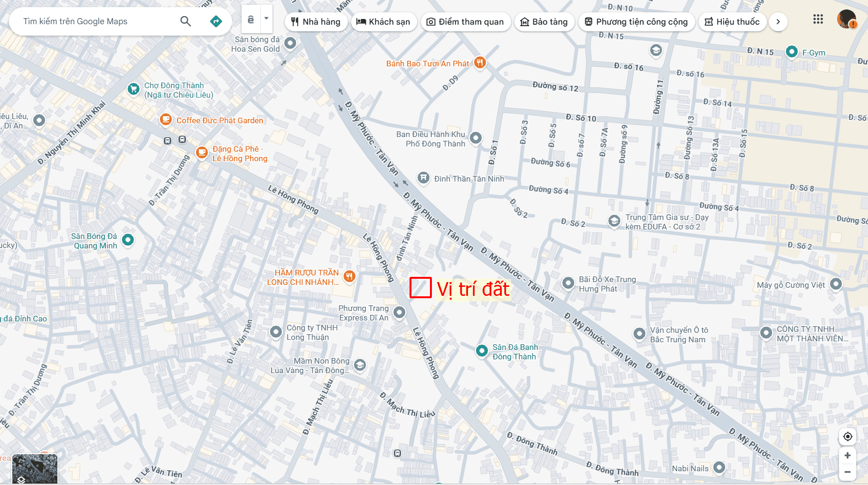This screenshot has height=485, width=868.
Task: Open the Bánh Bao Tươi An Phát restaurant pin
Action: coord(480,63)
